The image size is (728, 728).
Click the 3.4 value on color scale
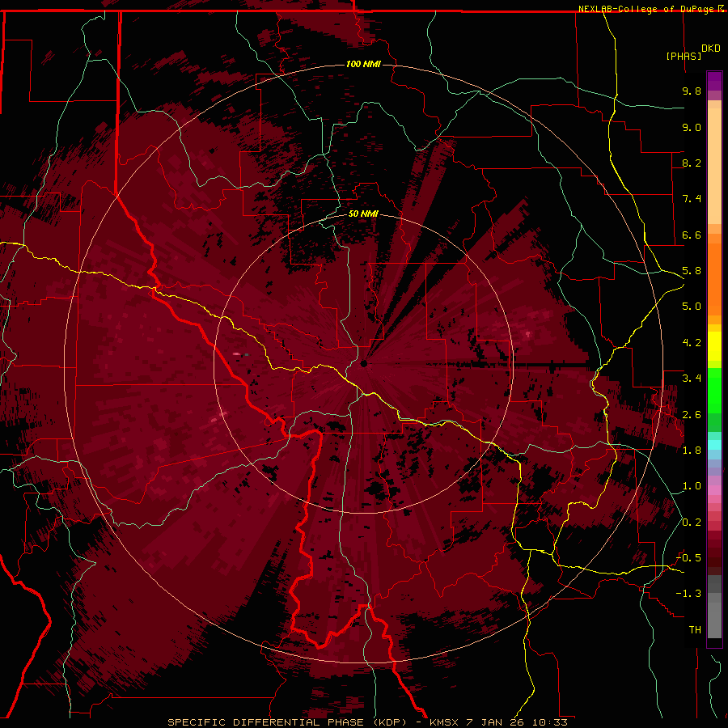[x=692, y=379]
